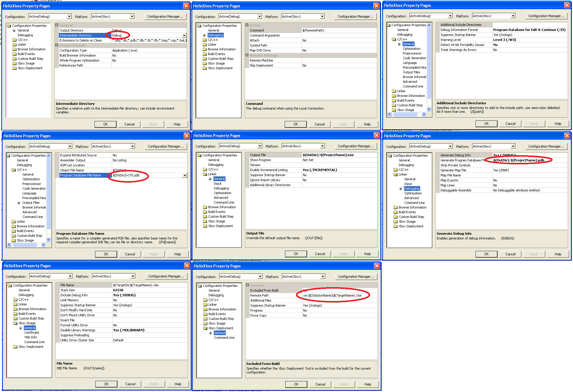
Task: Open the Platform combo in the Excluded From Build window
Action: pyautogui.click(x=304, y=277)
